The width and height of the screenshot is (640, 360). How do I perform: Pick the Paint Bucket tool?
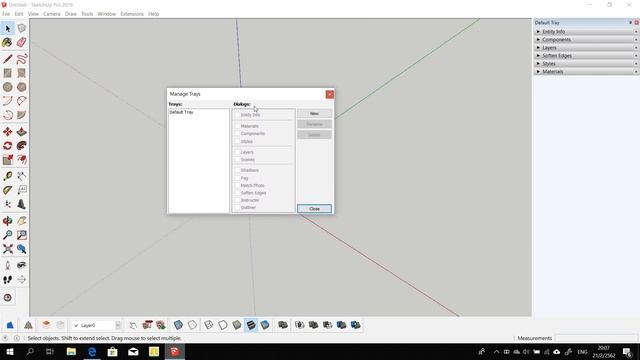(x=8, y=42)
